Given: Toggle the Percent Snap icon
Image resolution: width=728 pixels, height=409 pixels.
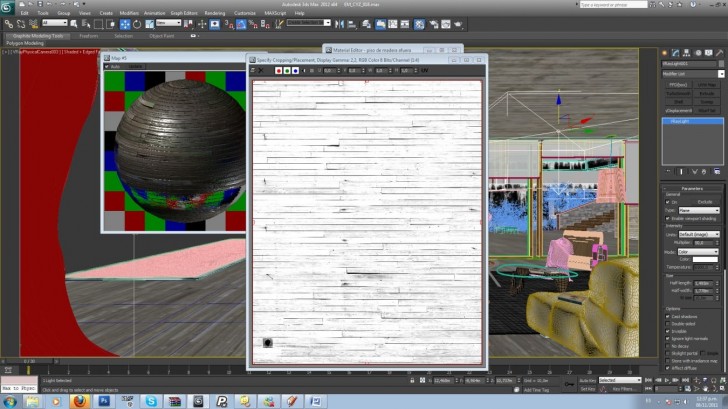Looking at the screenshot, I should pos(253,24).
